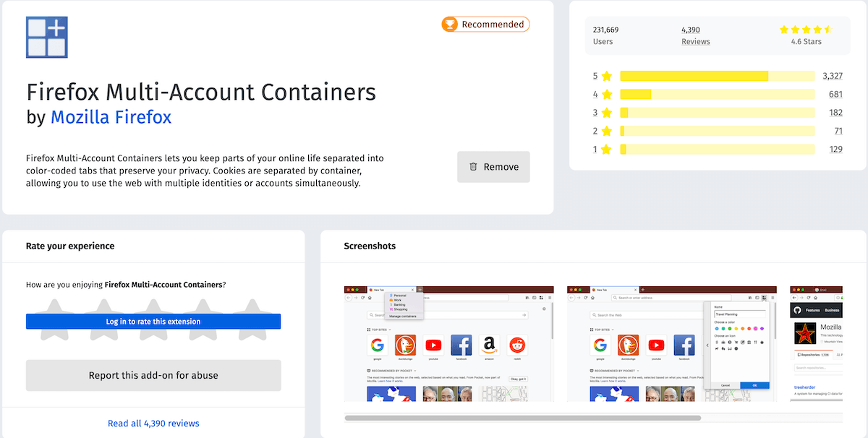Open the 681 four-star review count
The height and width of the screenshot is (438, 868).
[x=835, y=95]
